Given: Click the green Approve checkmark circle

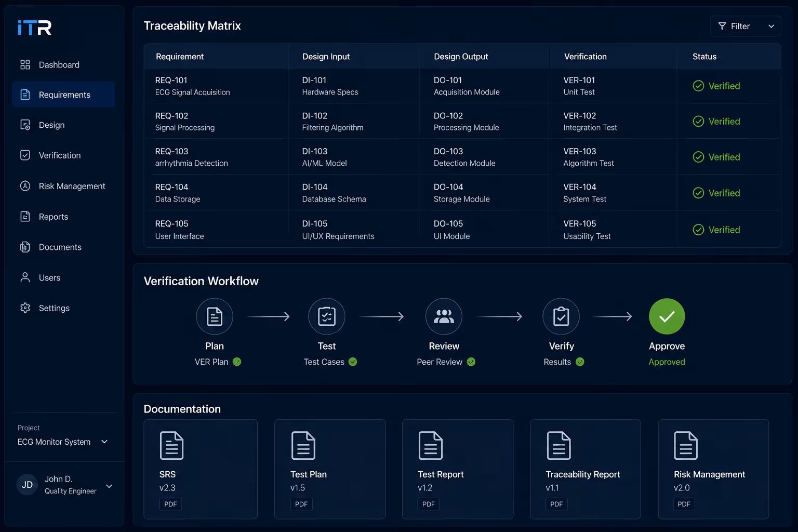Looking at the screenshot, I should [667, 316].
